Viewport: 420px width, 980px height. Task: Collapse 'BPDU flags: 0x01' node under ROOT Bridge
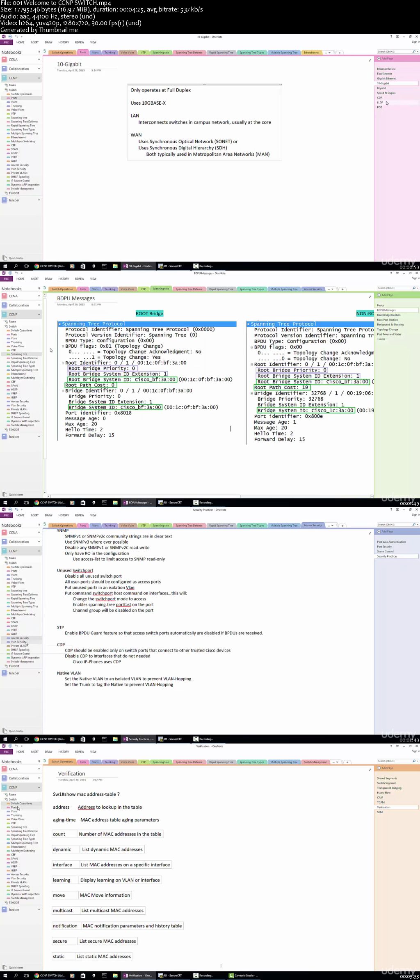pyautogui.click(x=63, y=346)
